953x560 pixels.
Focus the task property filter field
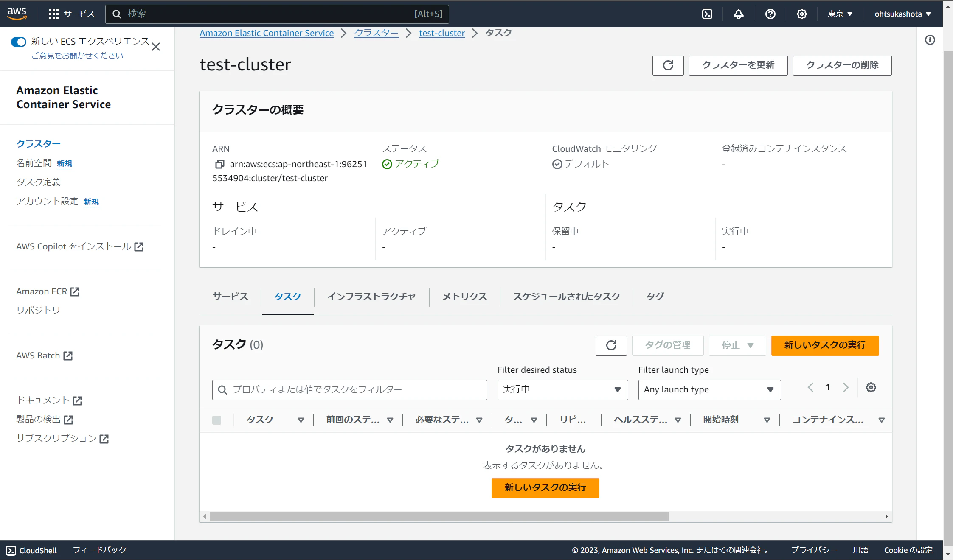[x=350, y=390]
